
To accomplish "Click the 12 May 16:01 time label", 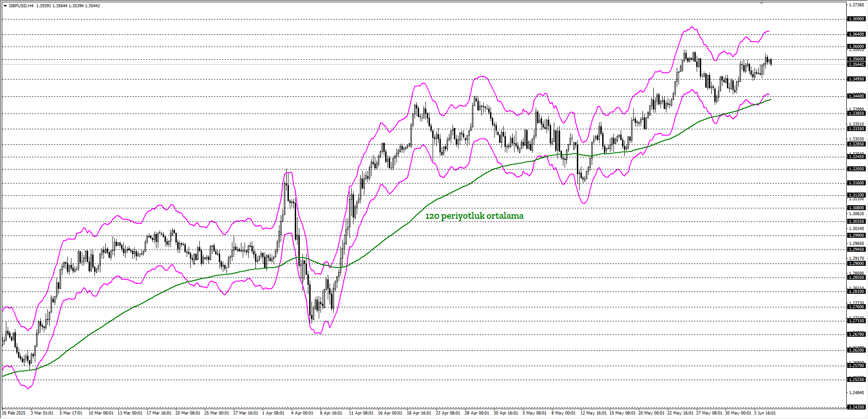I will [x=594, y=413].
